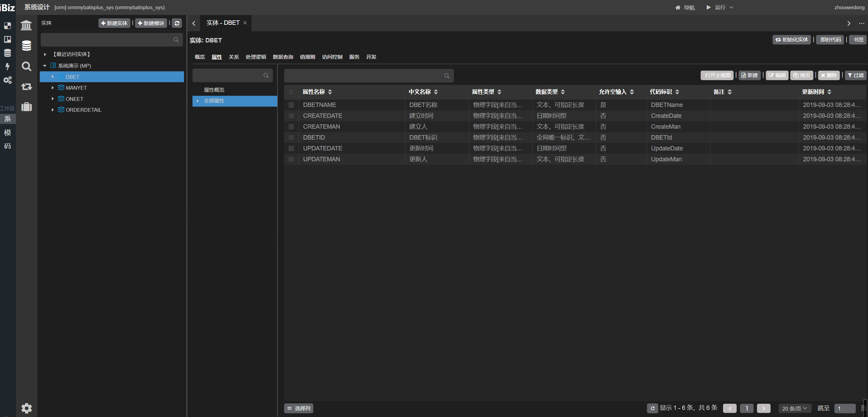Click the retweet arrows icon in sidebar
The image size is (868, 417).
26,87
